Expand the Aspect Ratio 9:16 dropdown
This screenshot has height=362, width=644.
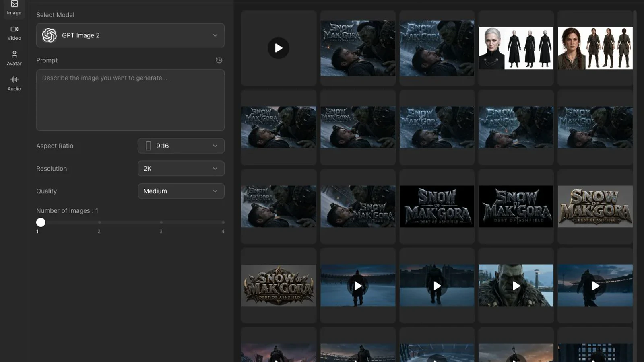pos(181,146)
